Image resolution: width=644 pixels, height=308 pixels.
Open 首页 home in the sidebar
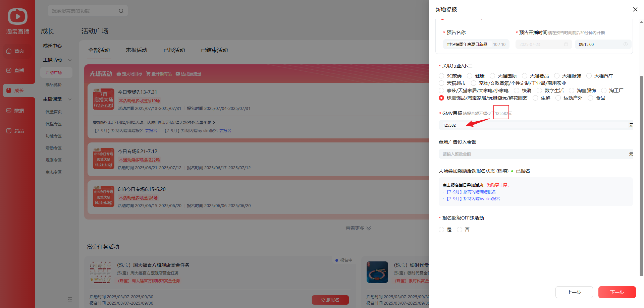pyautogui.click(x=19, y=51)
